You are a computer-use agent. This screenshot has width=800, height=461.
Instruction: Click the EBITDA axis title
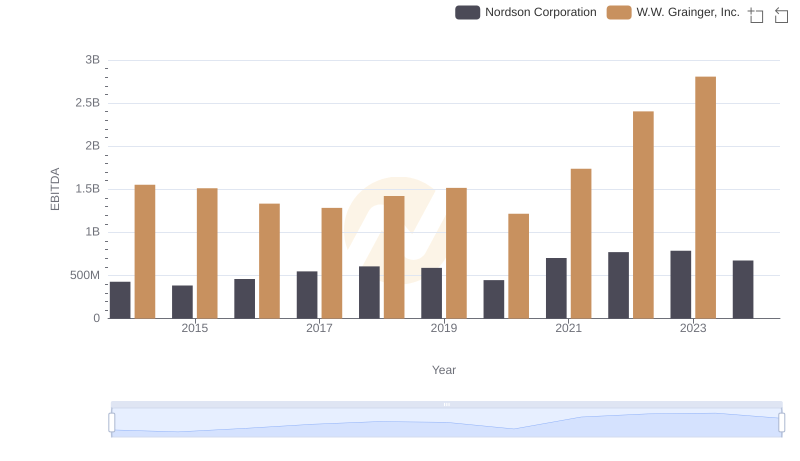point(55,189)
